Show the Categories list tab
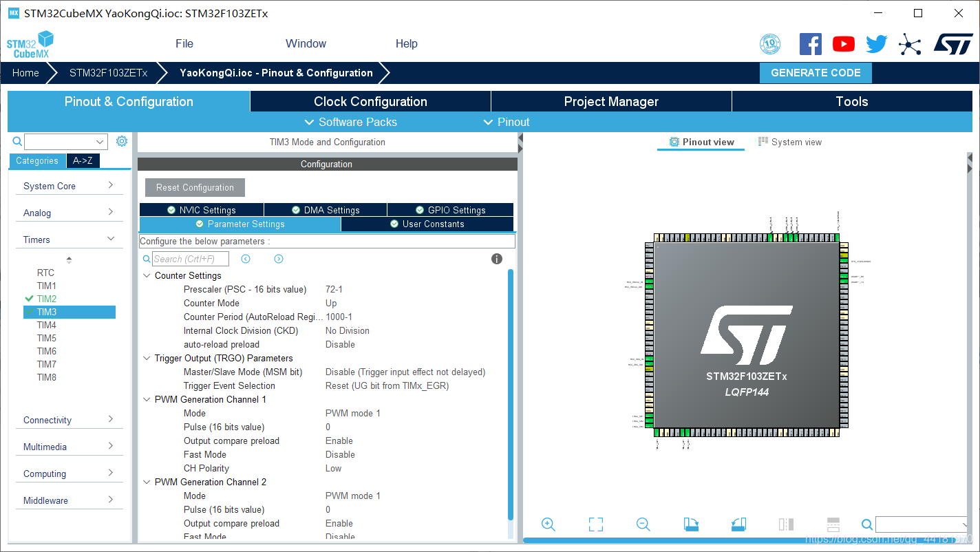Viewport: 980px width, 552px height. [x=37, y=160]
